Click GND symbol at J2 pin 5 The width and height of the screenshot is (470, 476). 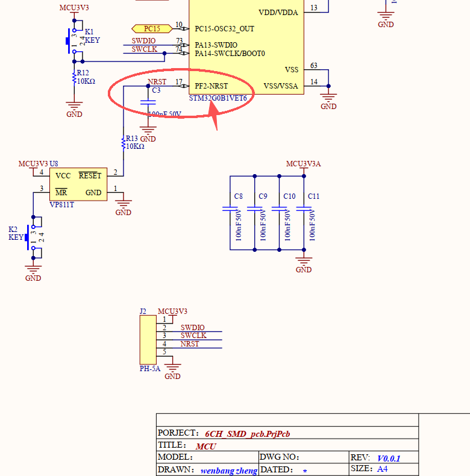point(172,372)
